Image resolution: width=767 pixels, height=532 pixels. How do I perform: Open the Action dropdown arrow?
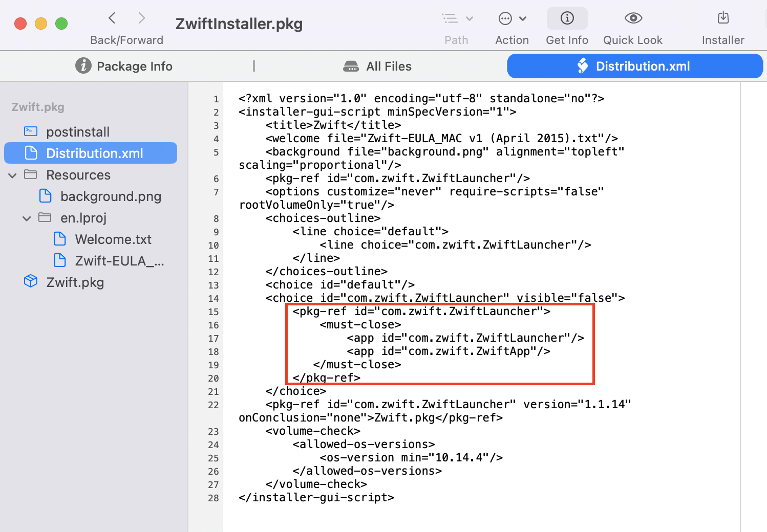(523, 19)
